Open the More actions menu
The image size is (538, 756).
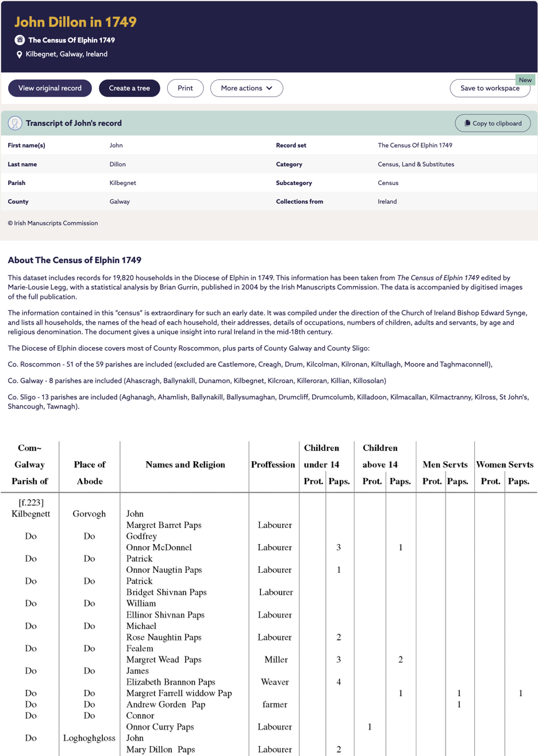click(x=246, y=88)
